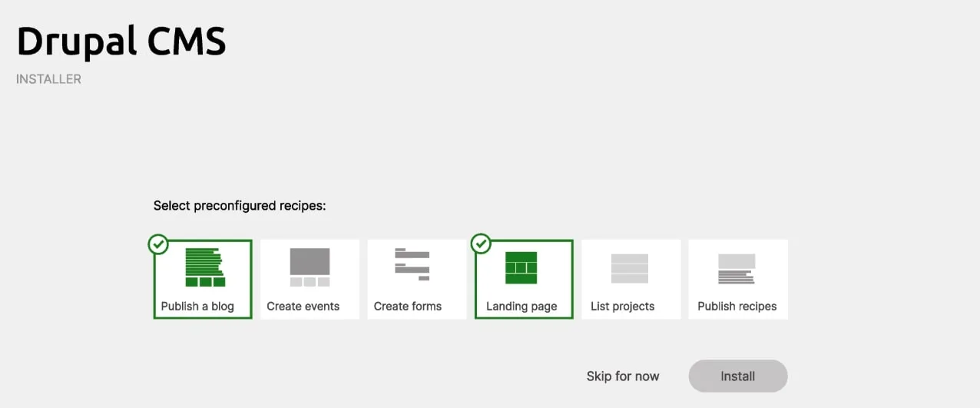980x408 pixels.
Task: Click the Install button
Action: tap(738, 376)
